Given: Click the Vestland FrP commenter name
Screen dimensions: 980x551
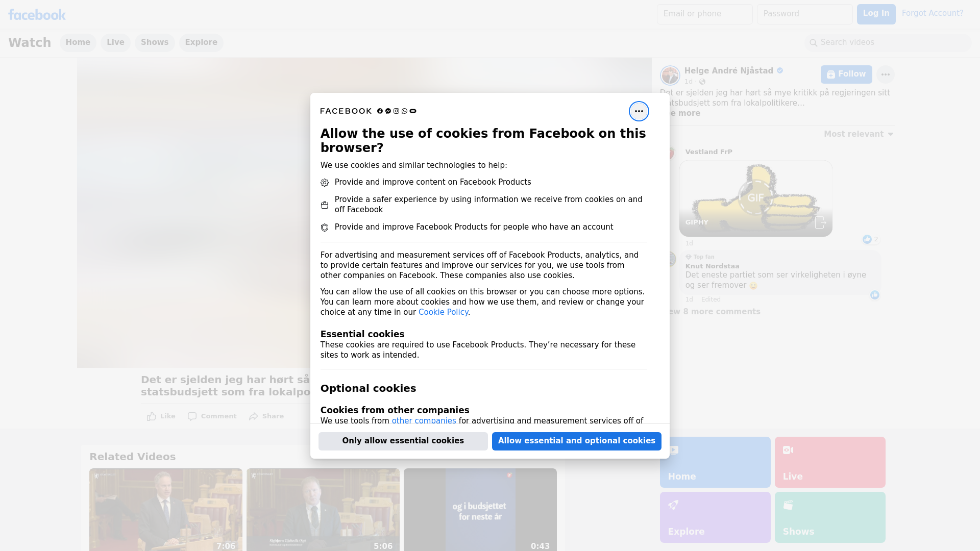Looking at the screenshot, I should tap(708, 152).
